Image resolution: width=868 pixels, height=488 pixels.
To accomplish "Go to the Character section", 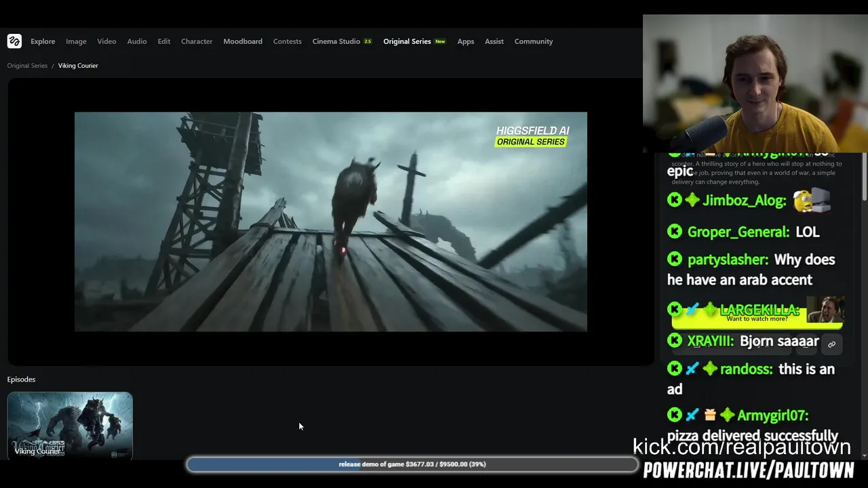I will coord(197,41).
